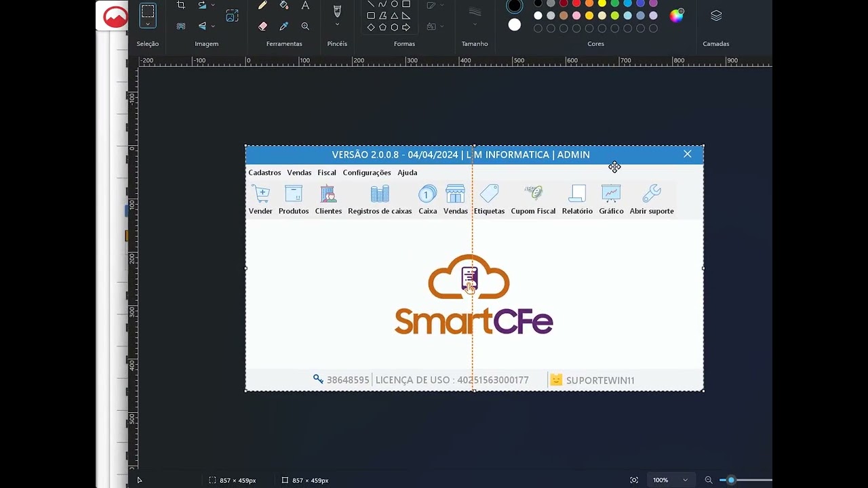This screenshot has height=488, width=868.
Task: Click the Rotate image icon
Action: [x=202, y=5]
